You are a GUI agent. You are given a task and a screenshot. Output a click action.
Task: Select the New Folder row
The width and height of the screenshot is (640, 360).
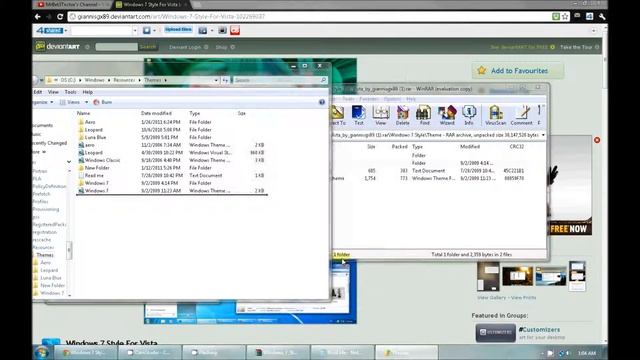(171, 168)
